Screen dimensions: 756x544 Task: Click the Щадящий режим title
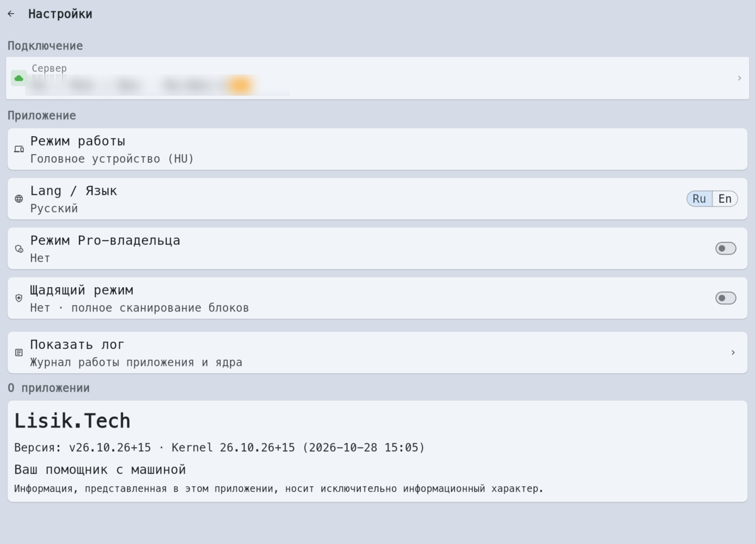click(82, 290)
